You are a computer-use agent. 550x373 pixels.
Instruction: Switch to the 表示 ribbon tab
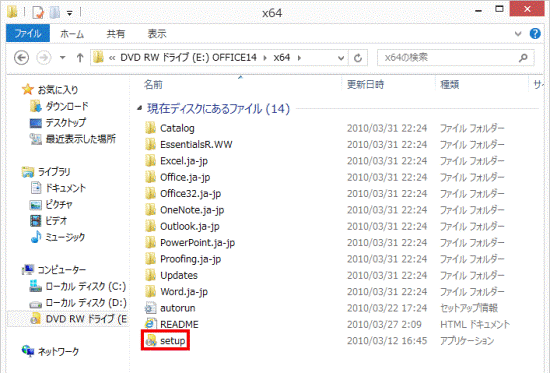click(157, 34)
